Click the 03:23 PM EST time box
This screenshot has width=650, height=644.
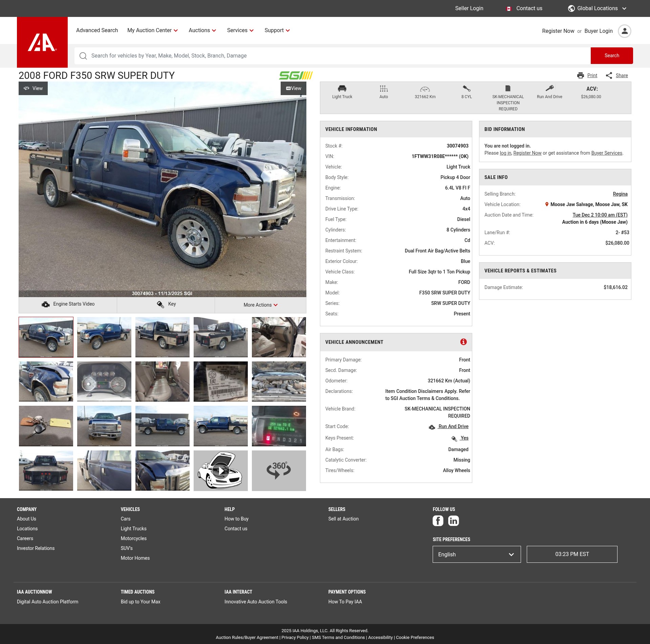pos(572,554)
